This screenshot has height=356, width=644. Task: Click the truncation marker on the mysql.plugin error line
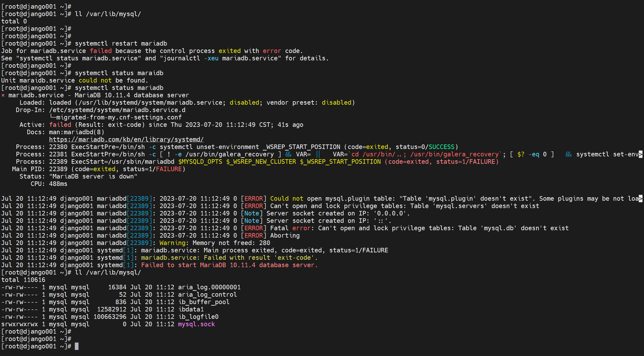[x=641, y=199]
